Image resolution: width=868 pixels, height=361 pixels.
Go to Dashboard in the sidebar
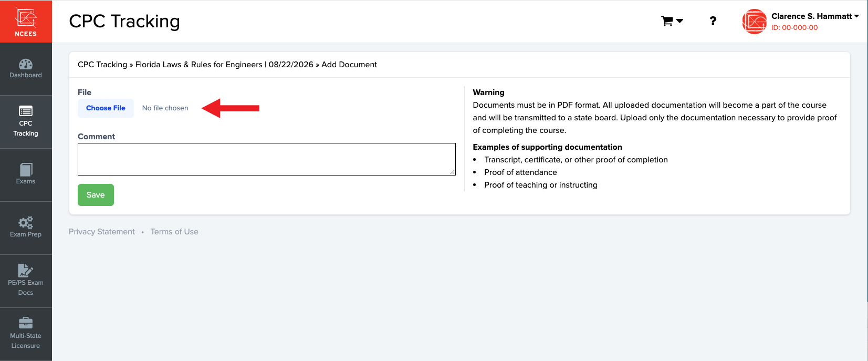click(x=26, y=69)
